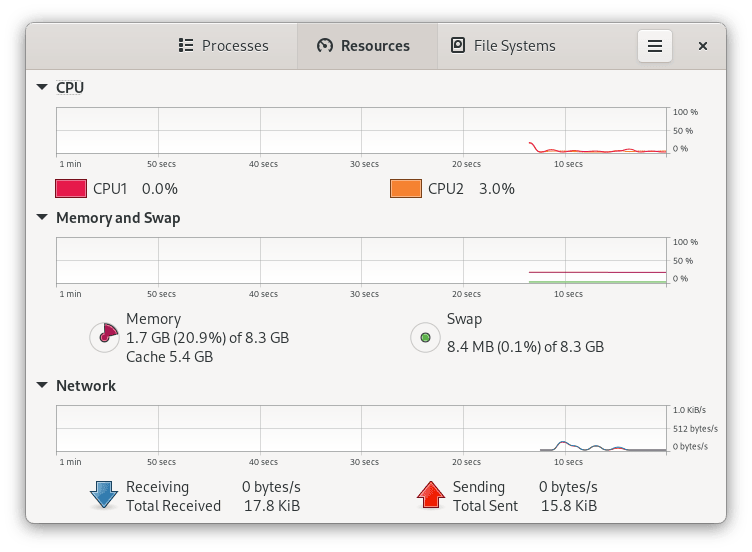This screenshot has height=552, width=752.
Task: Pick CPU2 orange graph color swatch
Action: [x=405, y=188]
